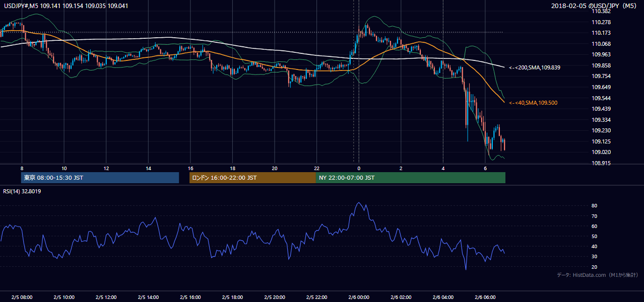Click price level 109.963 on axis

(x=602, y=54)
